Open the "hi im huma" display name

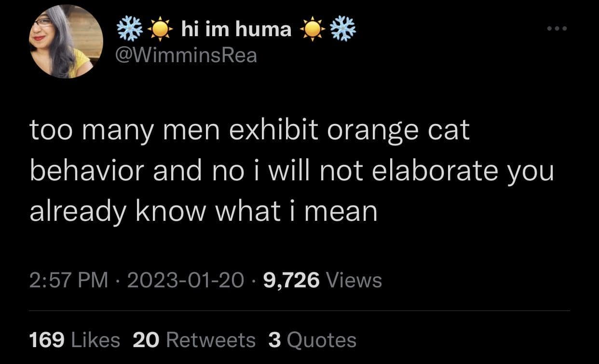236,30
